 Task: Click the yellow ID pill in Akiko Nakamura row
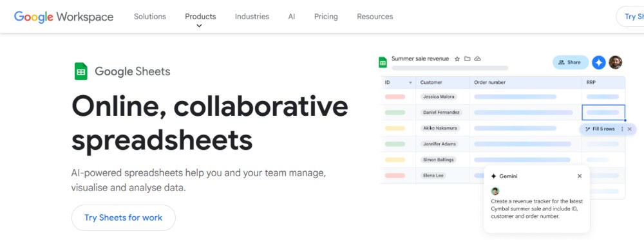(395, 129)
